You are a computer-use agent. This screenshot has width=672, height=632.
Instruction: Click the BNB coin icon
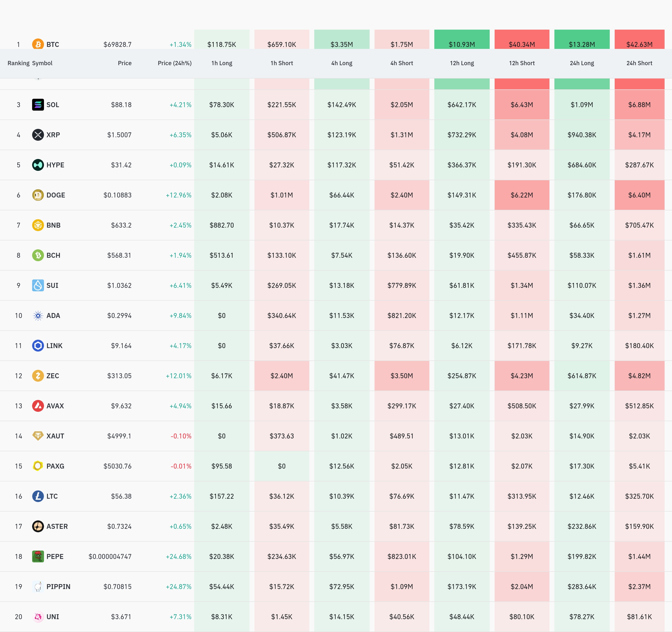point(38,225)
